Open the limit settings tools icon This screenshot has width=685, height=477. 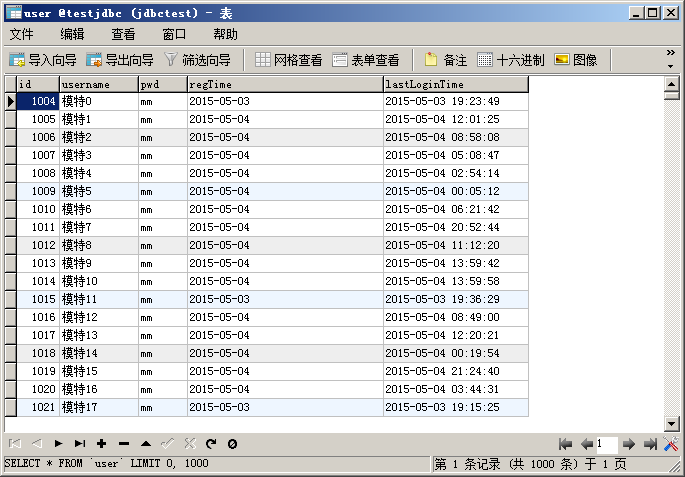tap(671, 444)
